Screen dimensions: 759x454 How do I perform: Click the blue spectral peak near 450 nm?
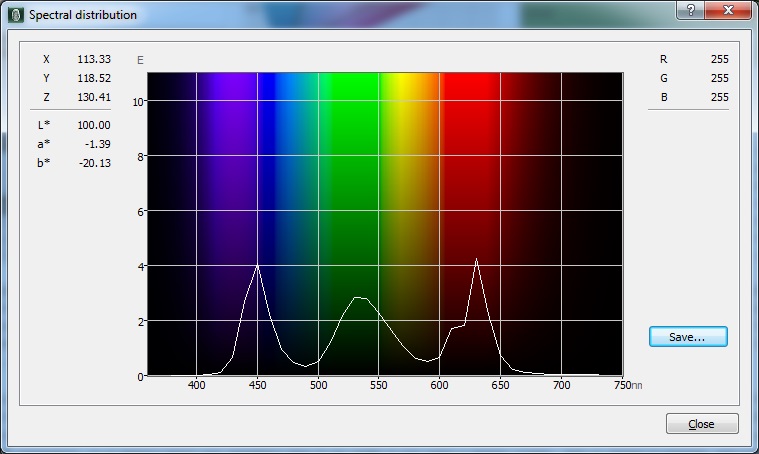258,266
